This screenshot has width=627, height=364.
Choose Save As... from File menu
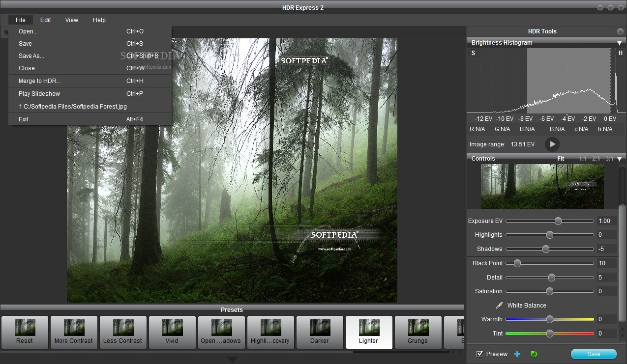coord(90,56)
